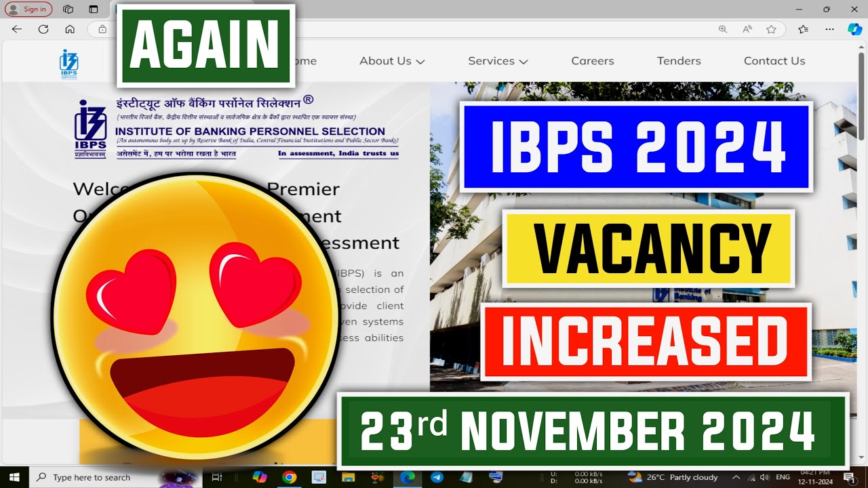
Task: Open network status tray icon
Action: coord(751,477)
